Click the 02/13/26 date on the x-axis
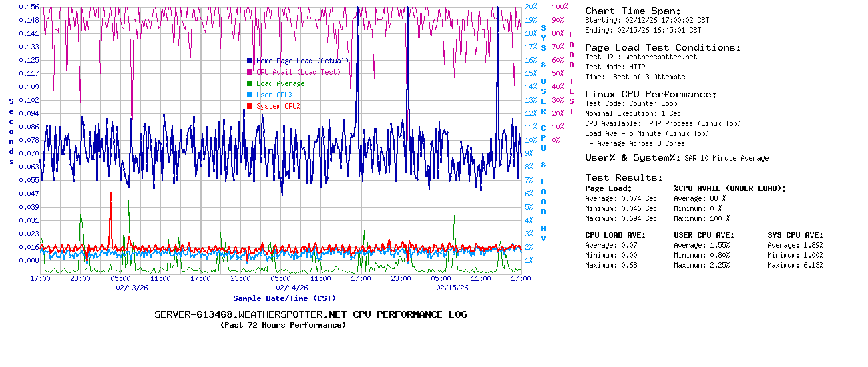The image size is (868, 367). click(x=132, y=288)
